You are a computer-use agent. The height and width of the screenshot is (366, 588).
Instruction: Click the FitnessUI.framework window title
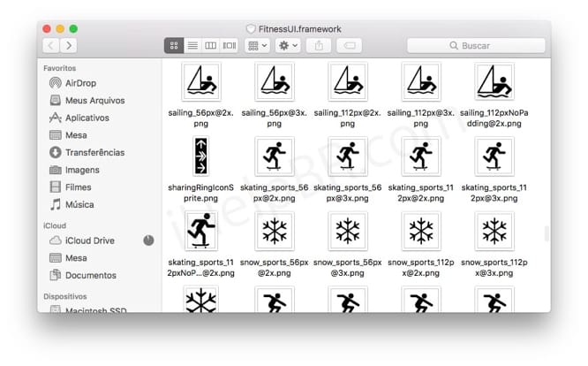298,28
